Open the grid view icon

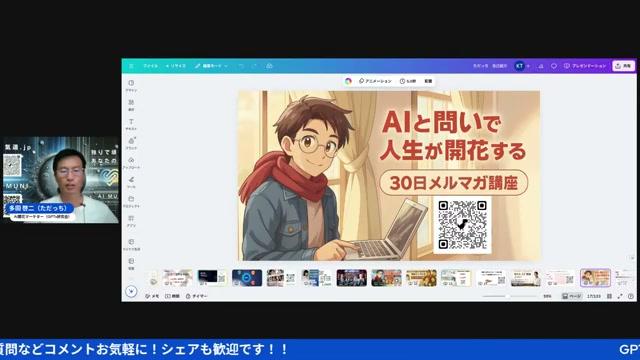pyautogui.click(x=609, y=296)
